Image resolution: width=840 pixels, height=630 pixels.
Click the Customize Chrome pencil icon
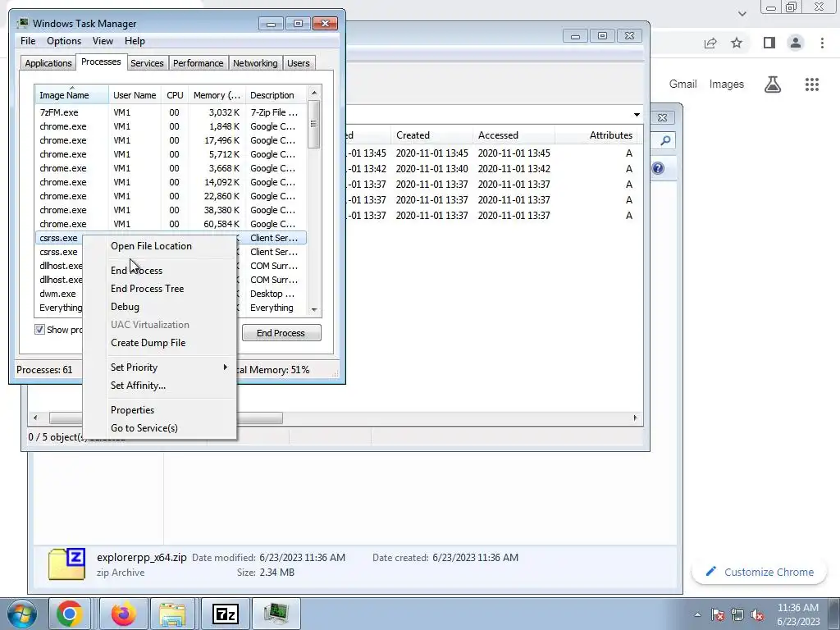[x=711, y=572]
